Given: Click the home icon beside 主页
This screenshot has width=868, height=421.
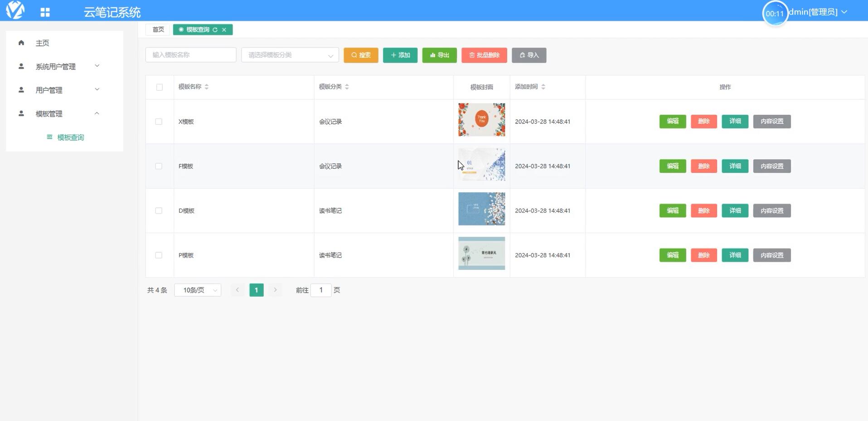Looking at the screenshot, I should pos(21,43).
